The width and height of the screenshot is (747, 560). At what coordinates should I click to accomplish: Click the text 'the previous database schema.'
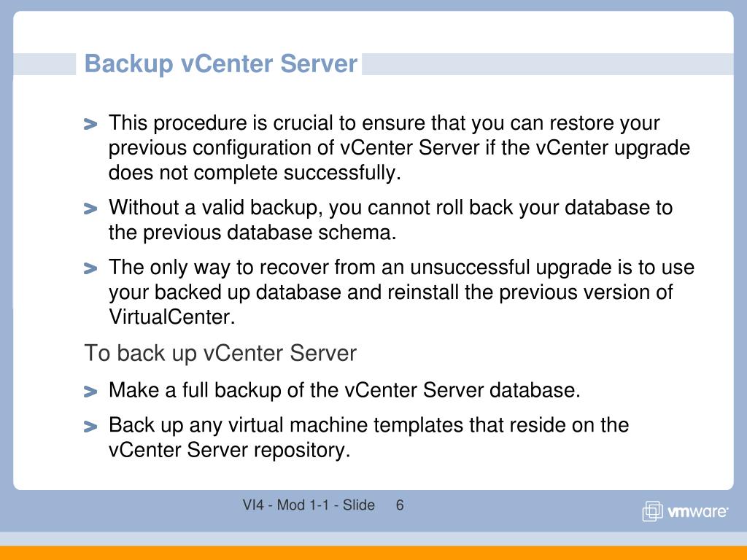252,233
